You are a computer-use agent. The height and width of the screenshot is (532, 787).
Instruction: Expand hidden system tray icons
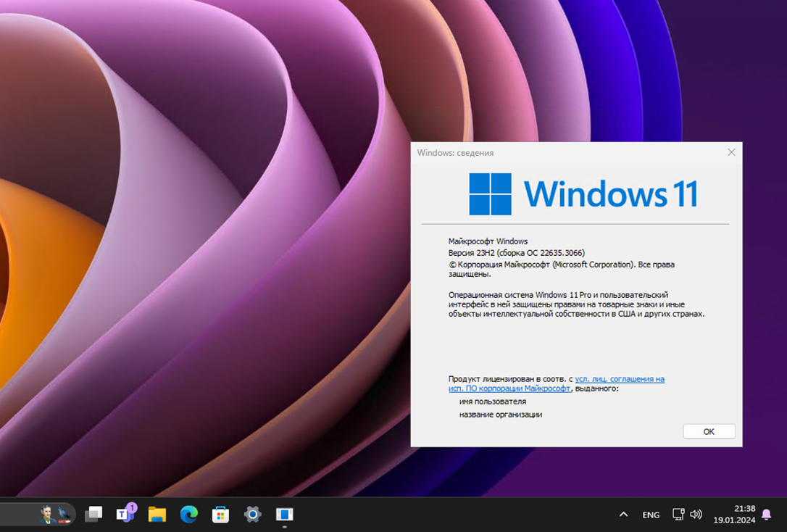(x=623, y=514)
